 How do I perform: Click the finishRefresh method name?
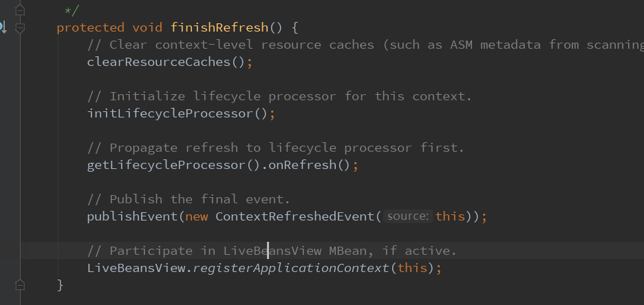click(x=210, y=27)
